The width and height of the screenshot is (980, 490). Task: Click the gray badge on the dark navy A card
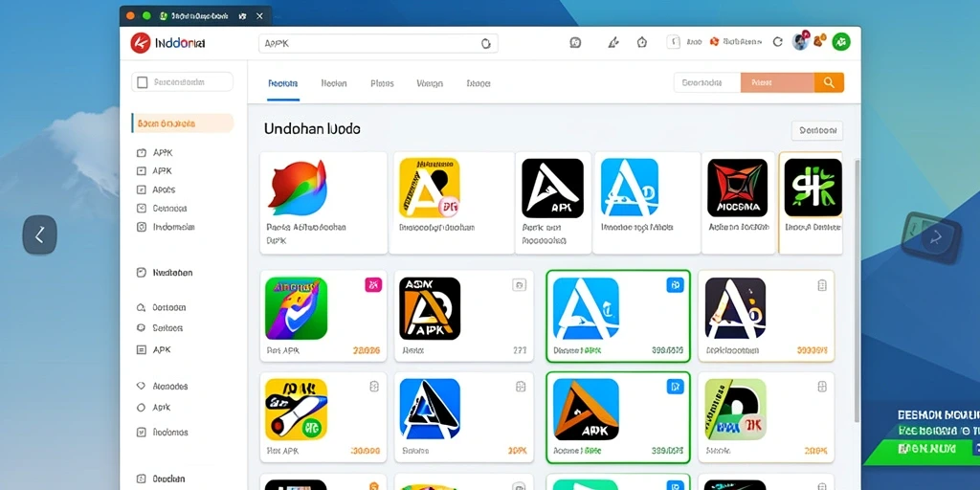click(x=822, y=285)
